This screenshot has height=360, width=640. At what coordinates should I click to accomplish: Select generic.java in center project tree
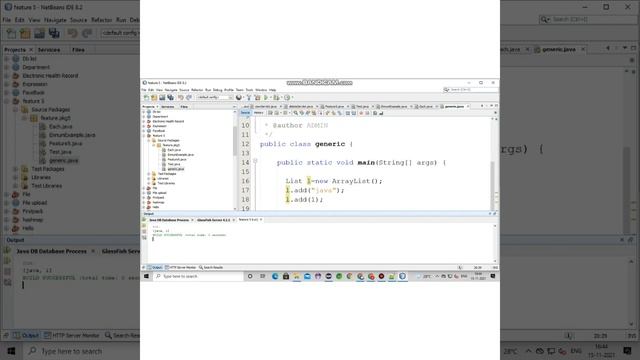click(176, 169)
